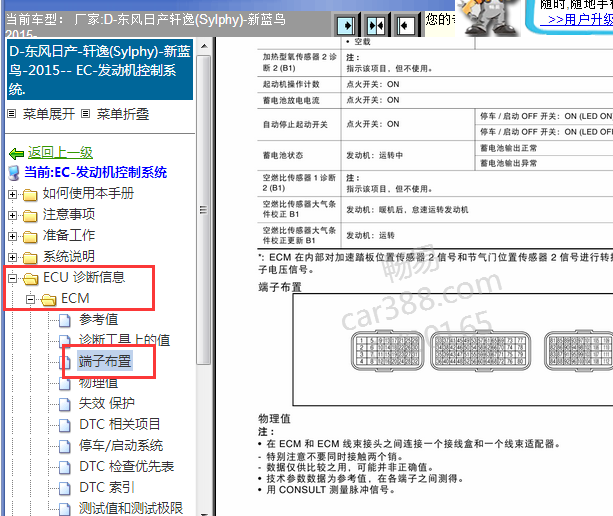This screenshot has width=613, height=516.
Task: Click the right-arrow panel layout button
Action: [346, 26]
